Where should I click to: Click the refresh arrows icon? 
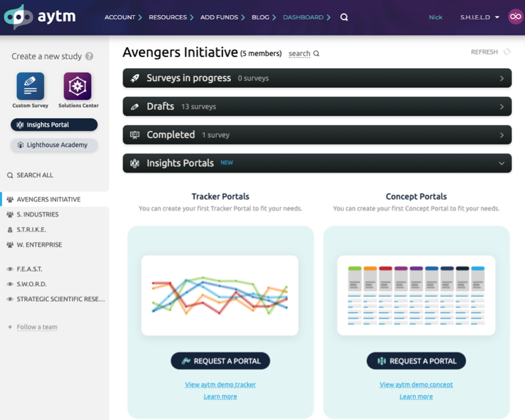pyautogui.click(x=507, y=52)
